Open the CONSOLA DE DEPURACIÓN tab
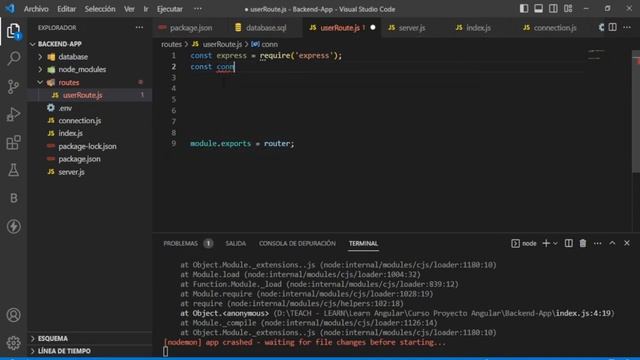Screen dimensions: 640x360 (x=297, y=243)
